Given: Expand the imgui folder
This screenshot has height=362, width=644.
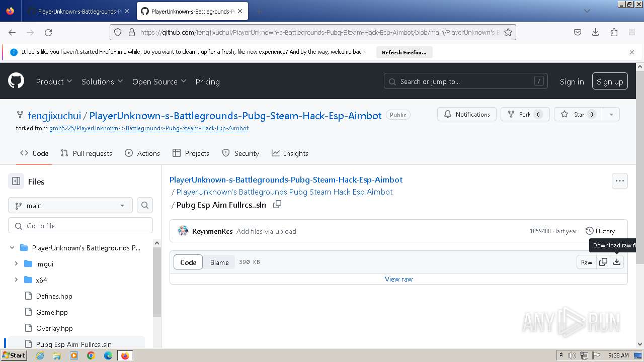Looking at the screenshot, I should tap(16, 263).
